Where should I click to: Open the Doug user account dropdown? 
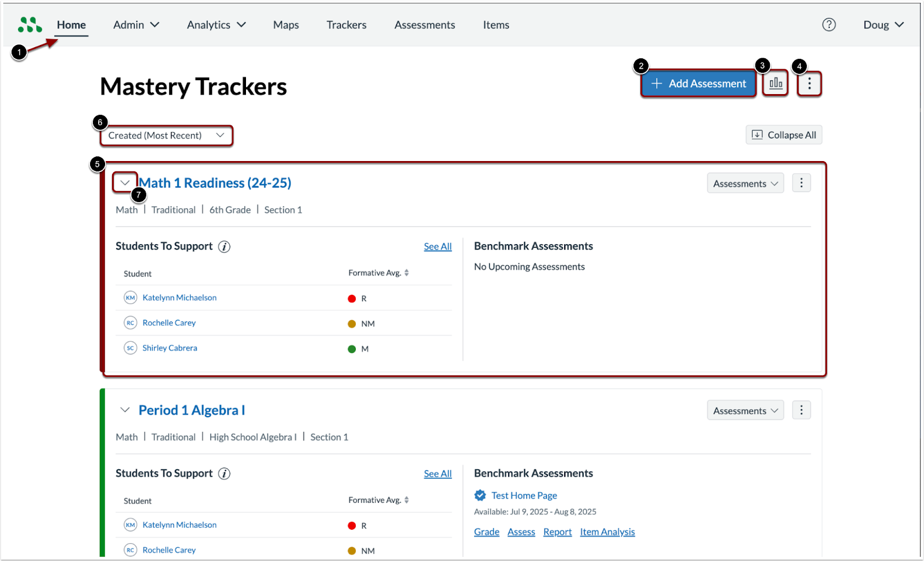click(883, 24)
